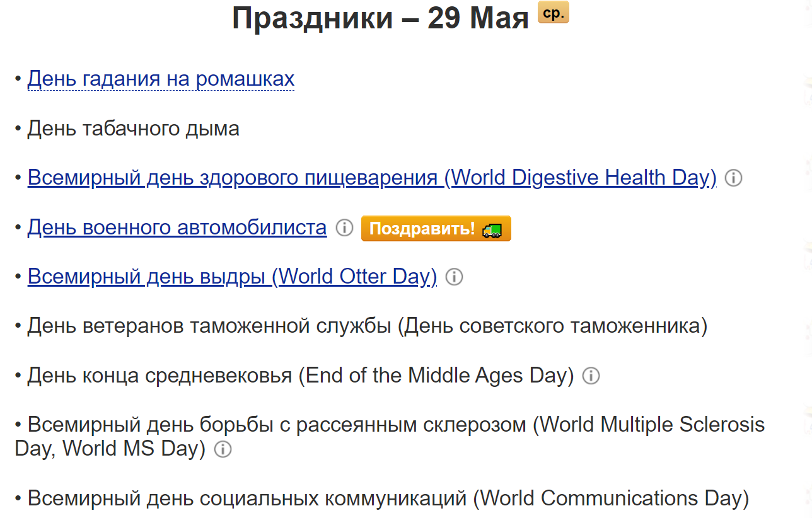
Task: Click info icon next to День военного автомобилиста
Action: 344,229
